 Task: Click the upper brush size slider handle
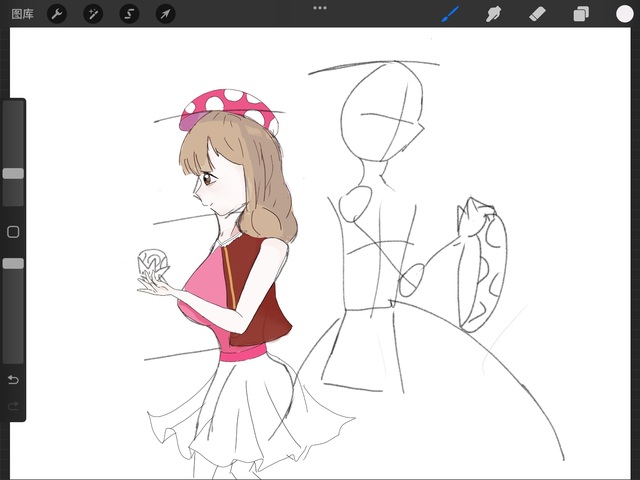[x=13, y=173]
